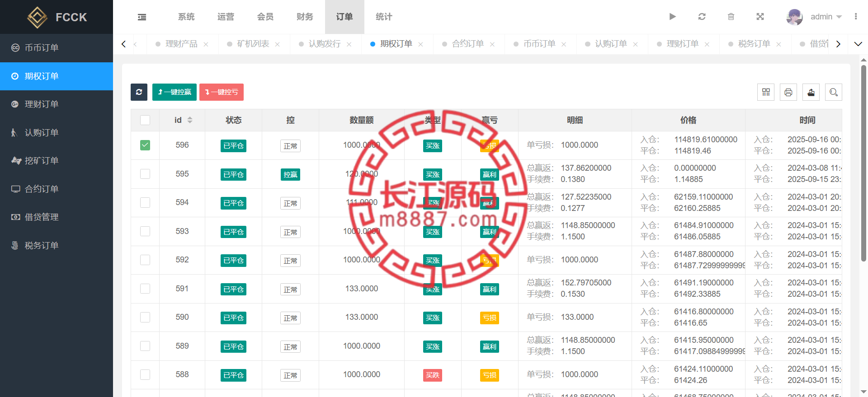Close the 币币订单 tab
The height and width of the screenshot is (397, 868).
(564, 44)
